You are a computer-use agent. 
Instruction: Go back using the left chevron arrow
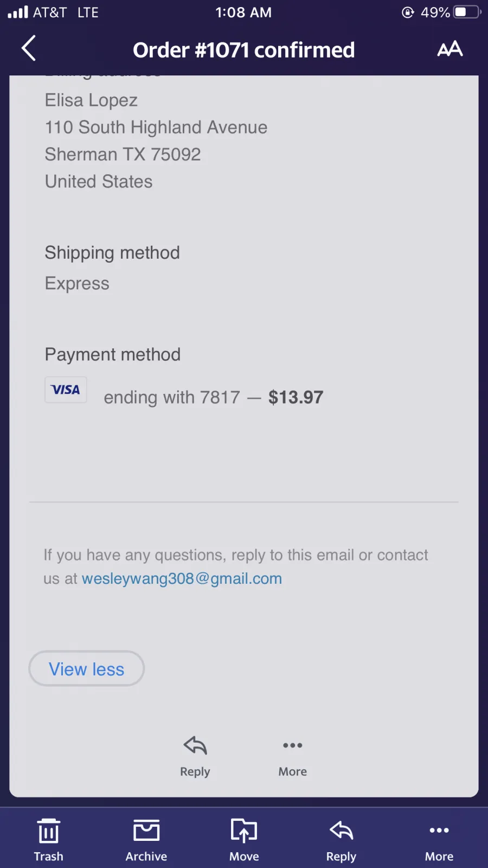click(x=29, y=48)
